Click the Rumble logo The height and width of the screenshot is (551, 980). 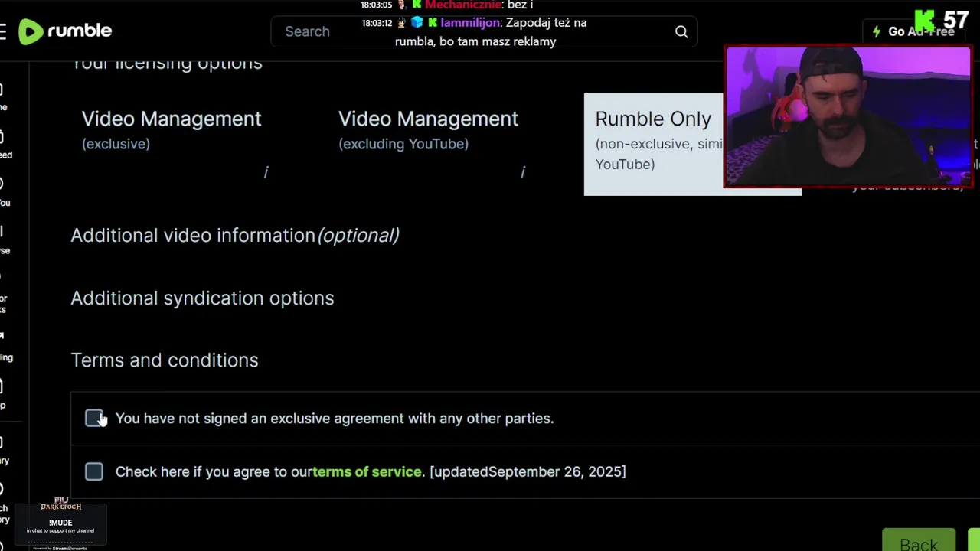coord(65,31)
